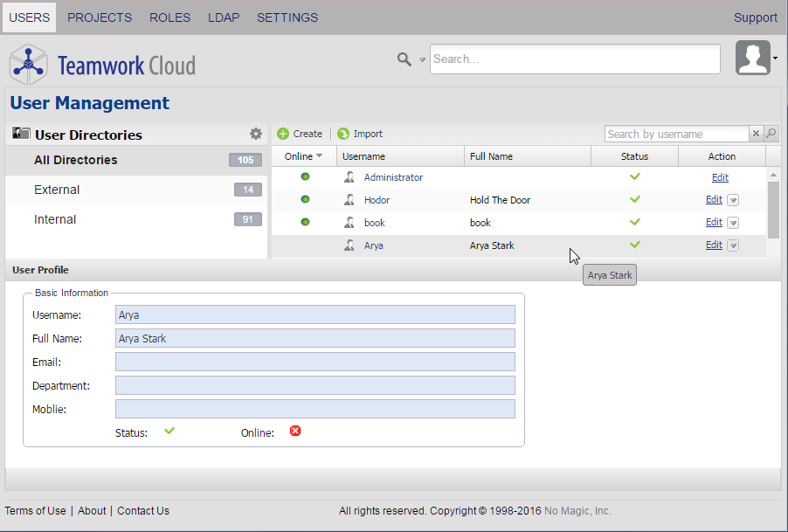
Task: Click the Email field
Action: [315, 362]
